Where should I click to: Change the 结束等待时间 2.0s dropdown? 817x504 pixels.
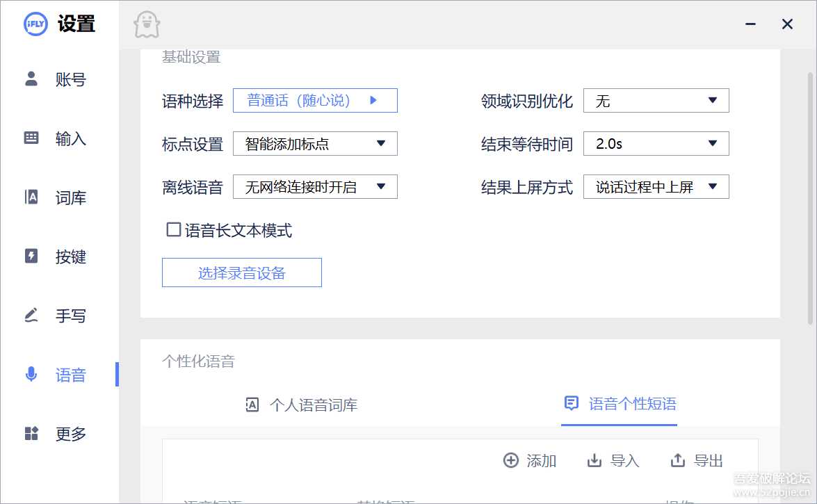pyautogui.click(x=656, y=144)
